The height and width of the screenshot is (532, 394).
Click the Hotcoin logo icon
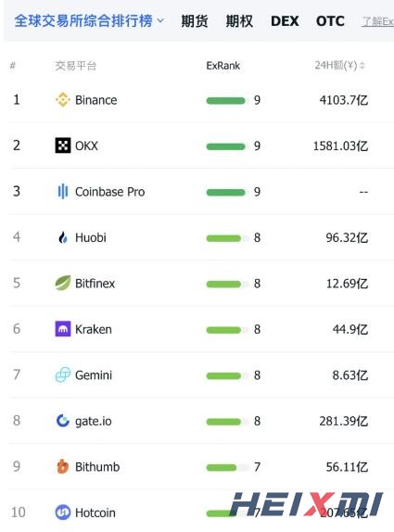[x=63, y=513]
